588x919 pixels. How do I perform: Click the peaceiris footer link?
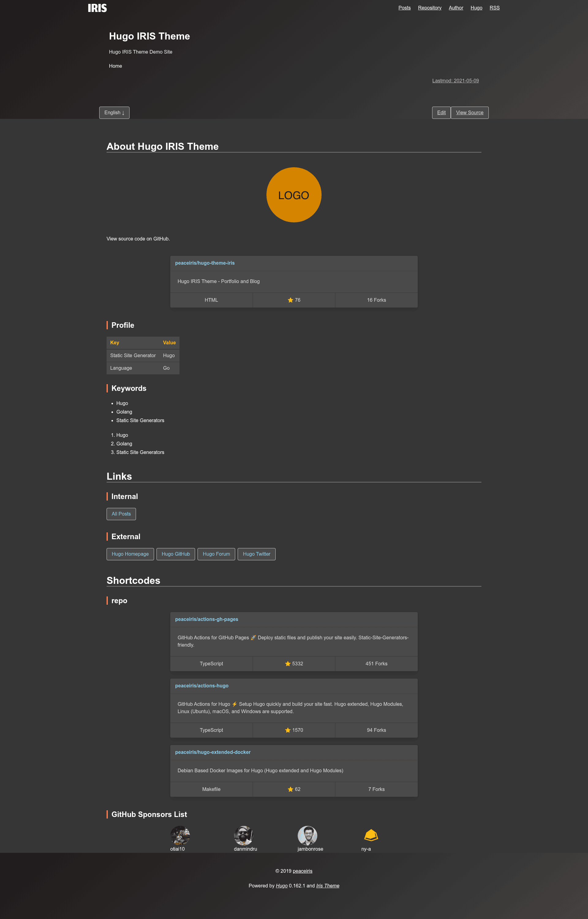pos(302,871)
